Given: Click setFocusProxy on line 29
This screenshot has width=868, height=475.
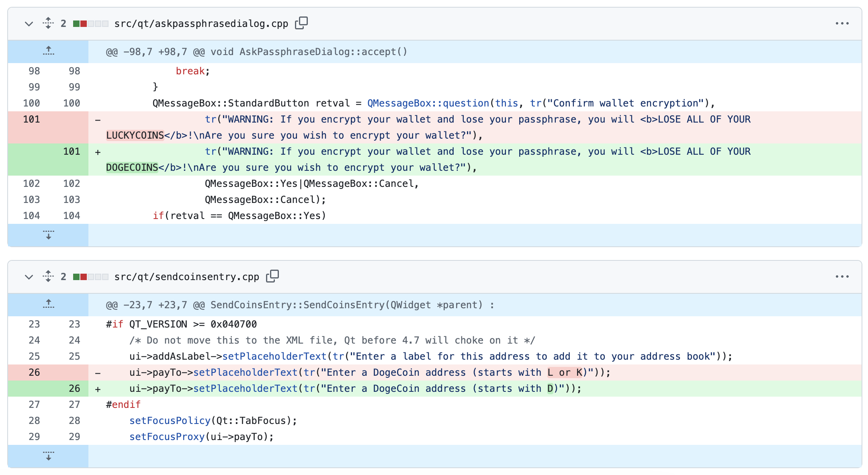Looking at the screenshot, I should point(167,437).
